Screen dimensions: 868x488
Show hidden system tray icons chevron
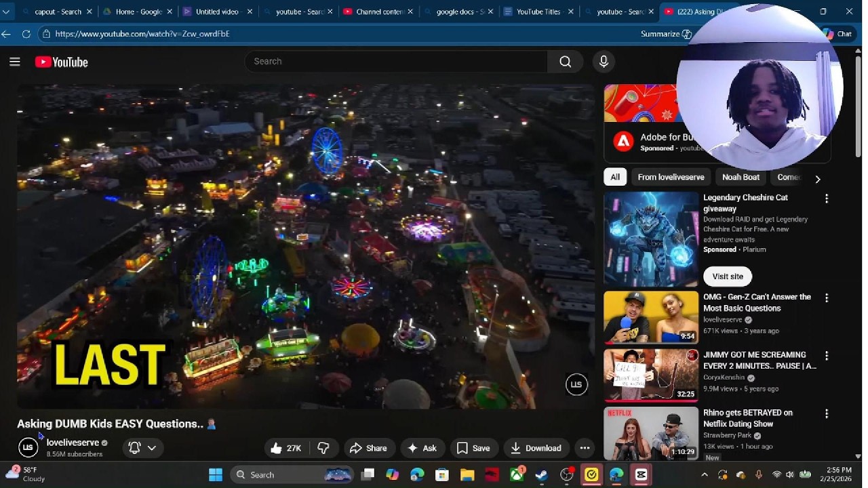pyautogui.click(x=705, y=475)
